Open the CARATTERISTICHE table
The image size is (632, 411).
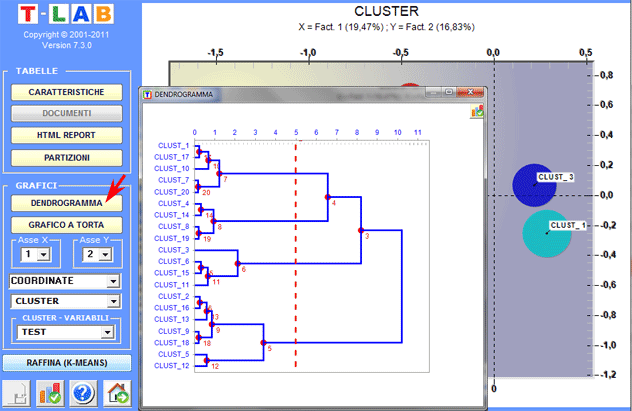(x=66, y=93)
